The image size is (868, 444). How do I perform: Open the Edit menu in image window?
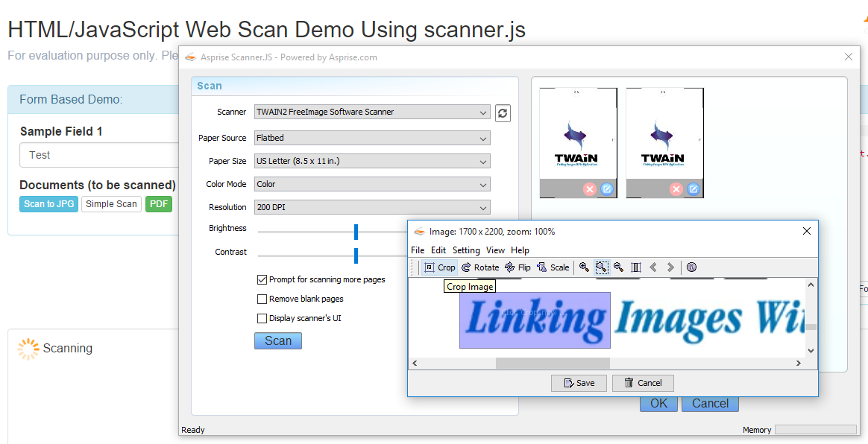pyautogui.click(x=438, y=250)
